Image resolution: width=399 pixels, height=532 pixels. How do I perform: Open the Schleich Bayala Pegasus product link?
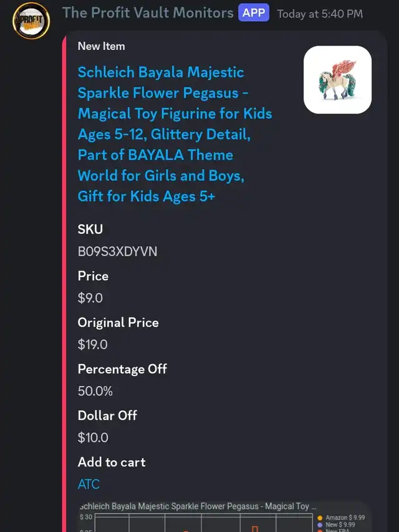175,134
